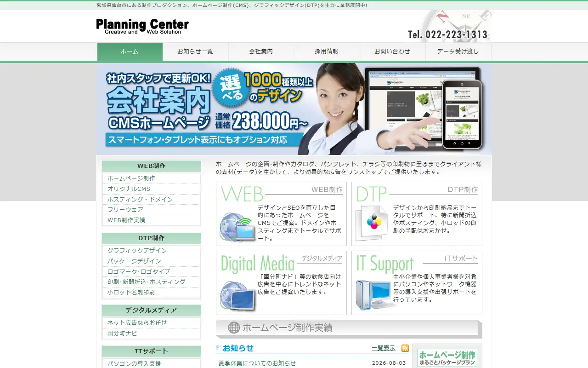
Task: Open the ホームページ制作 まるごとパッケージプラン banner
Action: click(447, 358)
